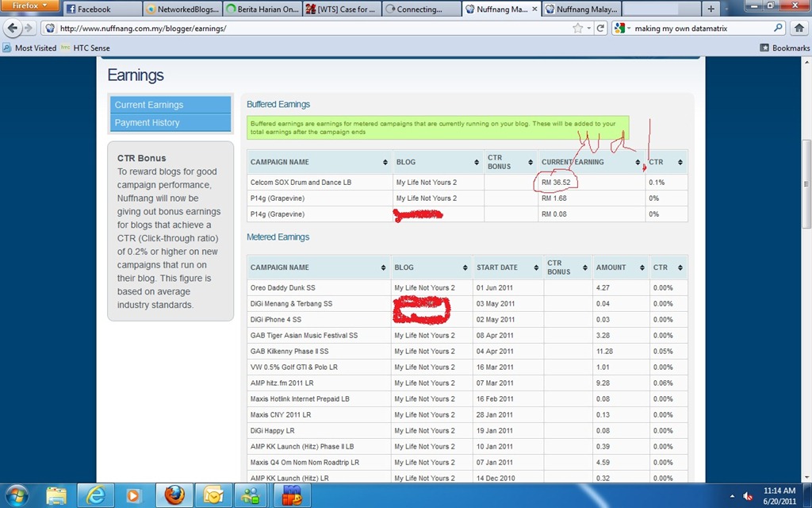Click the Buffered Earnings heading
The width and height of the screenshot is (812, 508).
278,104
